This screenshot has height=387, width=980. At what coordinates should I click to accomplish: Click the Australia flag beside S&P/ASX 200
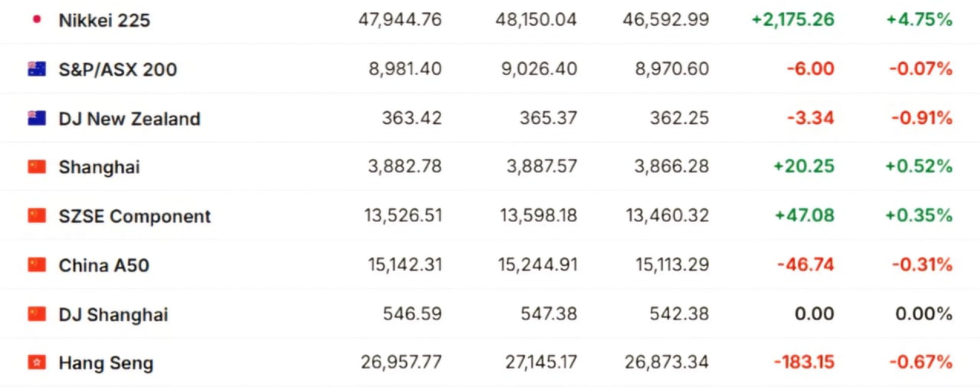click(37, 69)
